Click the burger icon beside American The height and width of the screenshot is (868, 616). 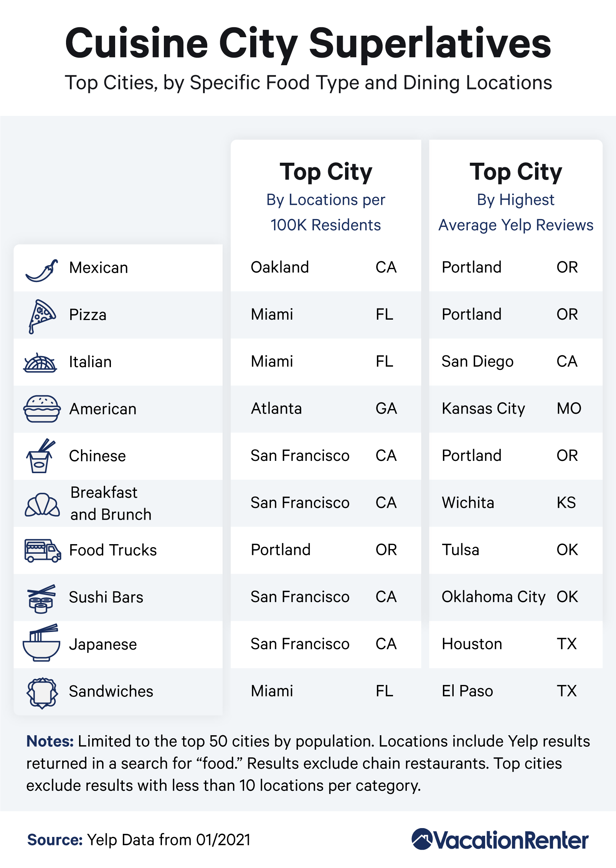pyautogui.click(x=42, y=409)
